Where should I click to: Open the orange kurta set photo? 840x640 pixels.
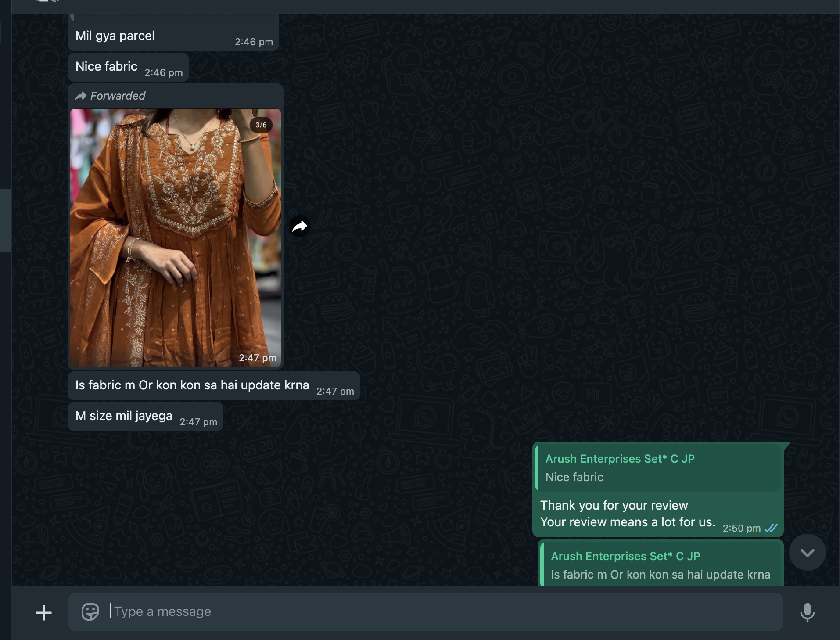176,237
